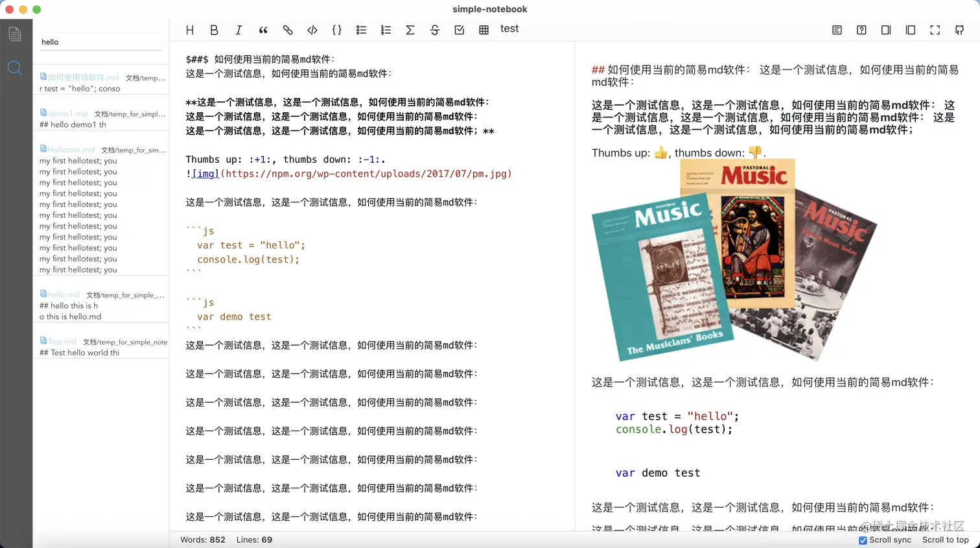Toggle the right preview panel layout icon
The height and width of the screenshot is (548, 980).
[x=886, y=30]
